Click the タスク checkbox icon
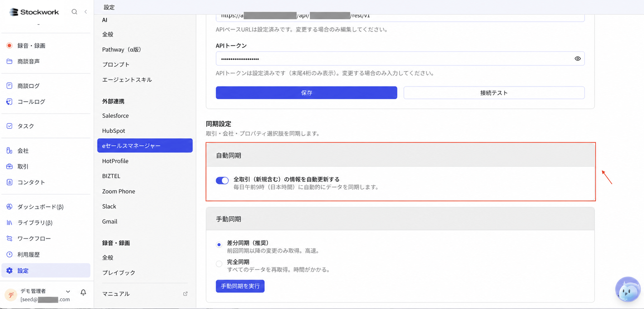 [10, 126]
